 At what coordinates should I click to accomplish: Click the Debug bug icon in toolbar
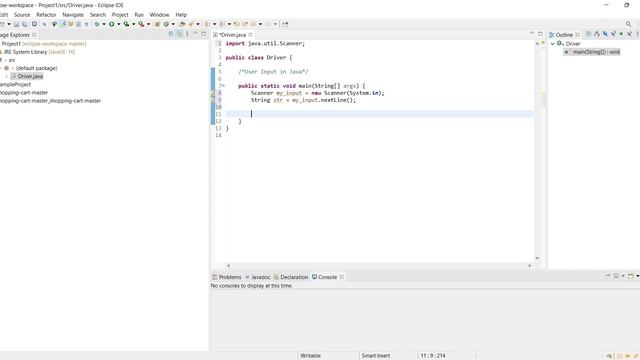pos(97,24)
